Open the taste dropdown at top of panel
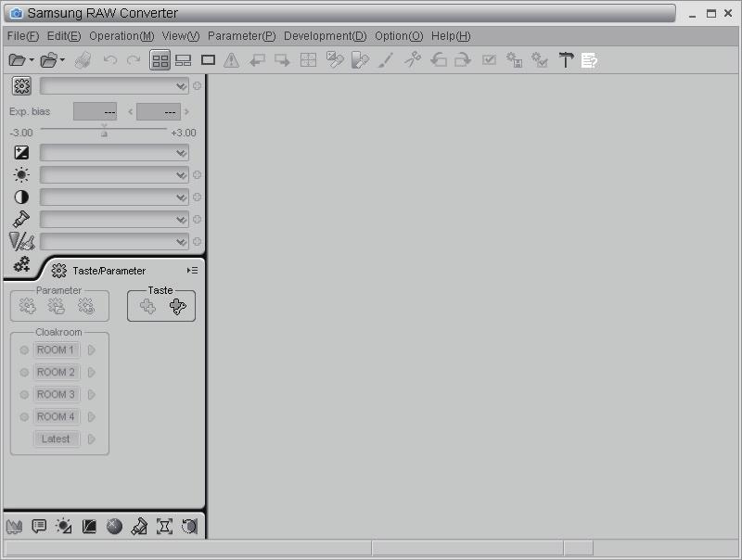 [x=114, y=85]
